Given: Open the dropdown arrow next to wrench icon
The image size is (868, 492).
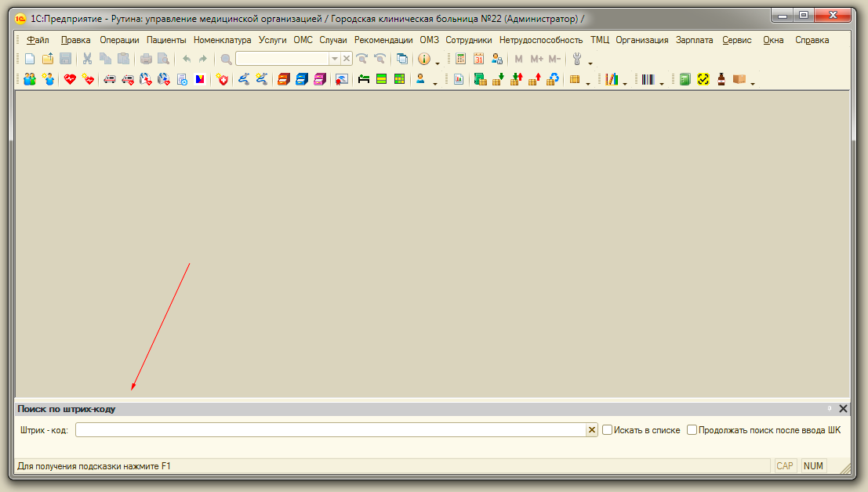Looking at the screenshot, I should [x=590, y=62].
